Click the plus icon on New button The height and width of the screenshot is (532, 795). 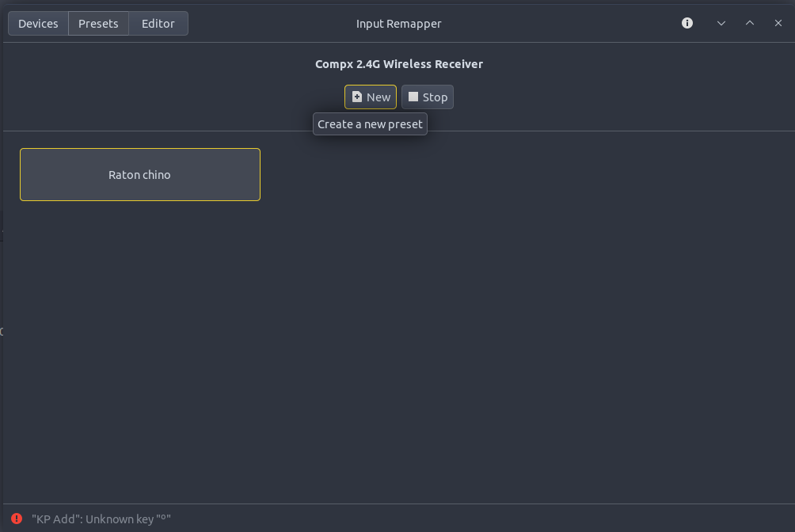(357, 97)
